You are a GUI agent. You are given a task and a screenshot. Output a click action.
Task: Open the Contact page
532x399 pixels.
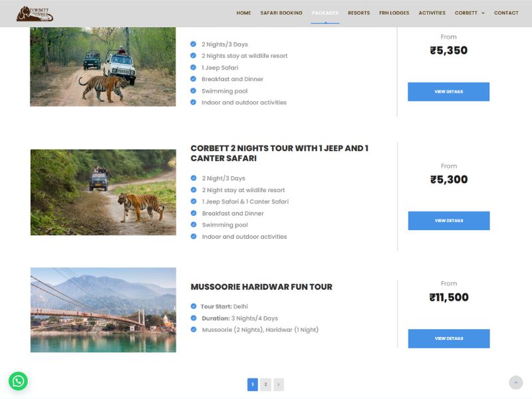click(x=506, y=13)
